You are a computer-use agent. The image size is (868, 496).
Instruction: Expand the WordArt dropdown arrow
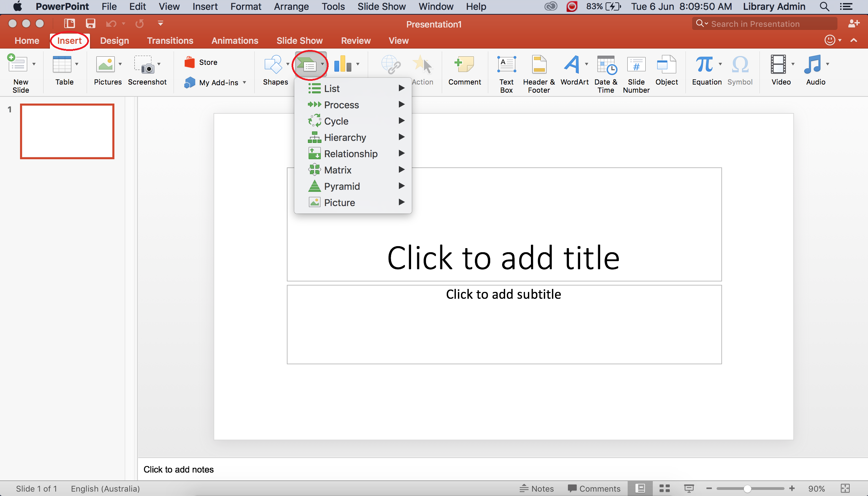tap(586, 64)
